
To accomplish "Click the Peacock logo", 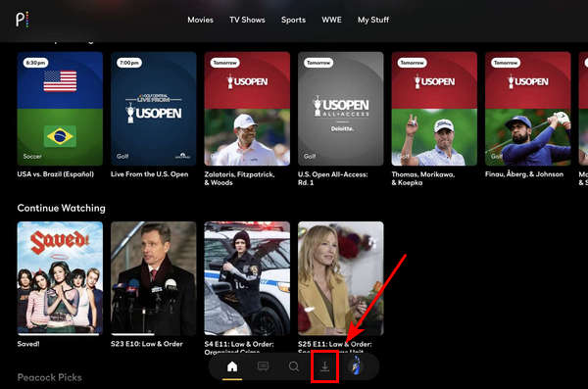I will pyautogui.click(x=23, y=20).
